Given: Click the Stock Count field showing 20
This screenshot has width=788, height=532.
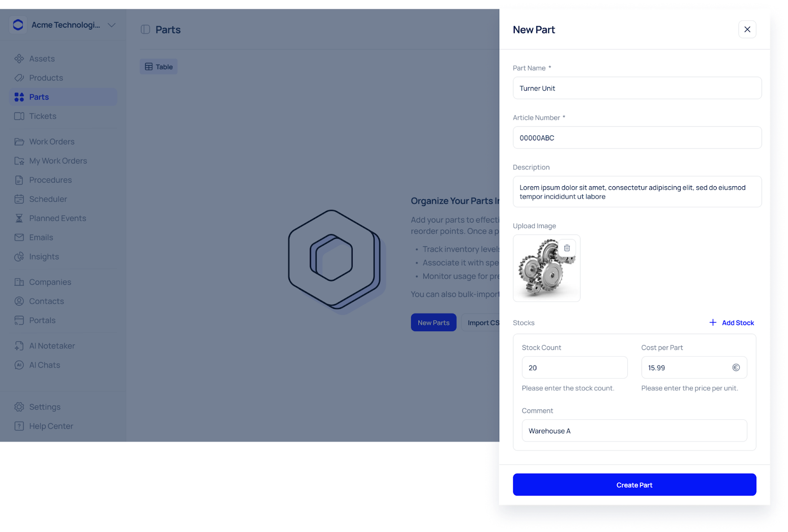Looking at the screenshot, I should (x=575, y=367).
